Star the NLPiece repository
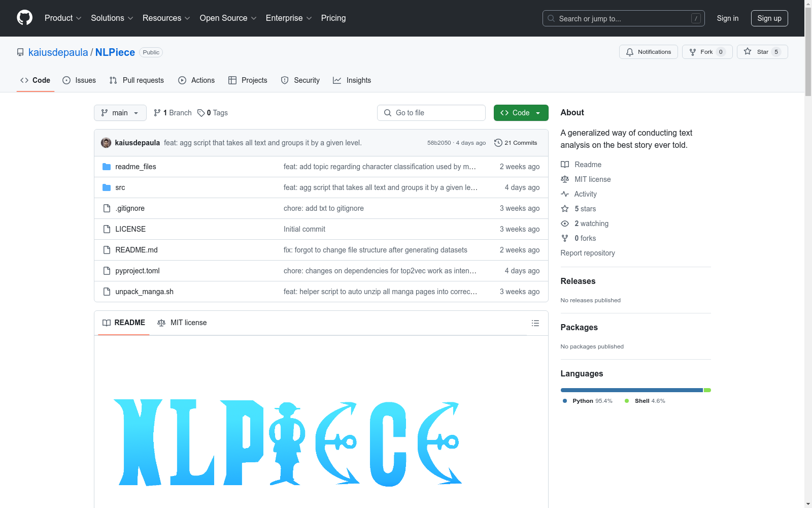 point(762,52)
